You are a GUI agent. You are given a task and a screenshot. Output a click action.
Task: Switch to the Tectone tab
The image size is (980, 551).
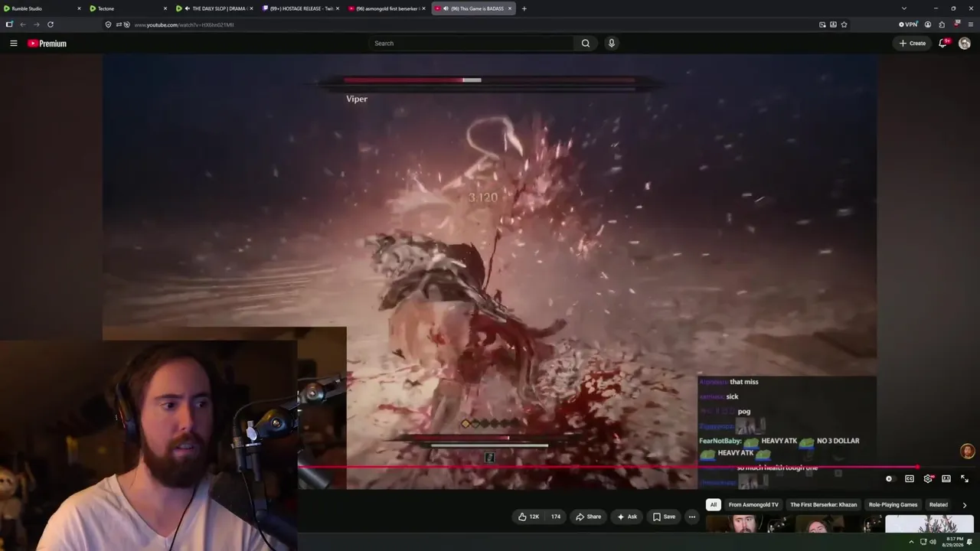(128, 8)
